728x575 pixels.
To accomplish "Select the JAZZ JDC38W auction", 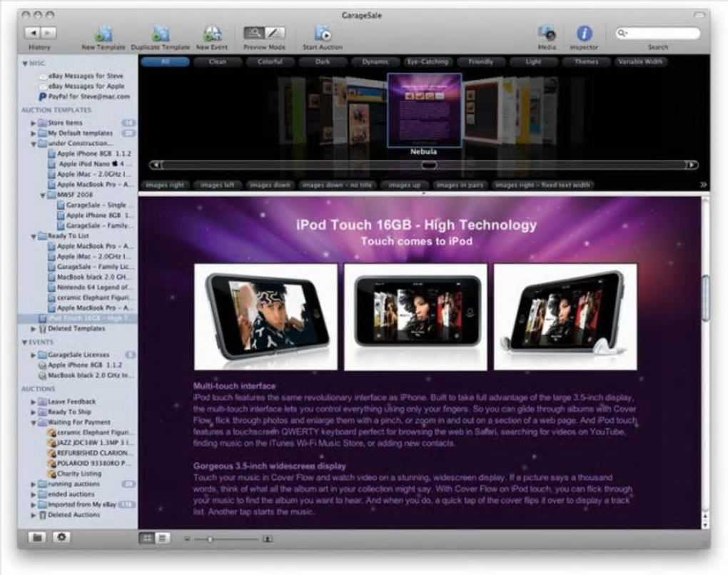I will (91, 443).
